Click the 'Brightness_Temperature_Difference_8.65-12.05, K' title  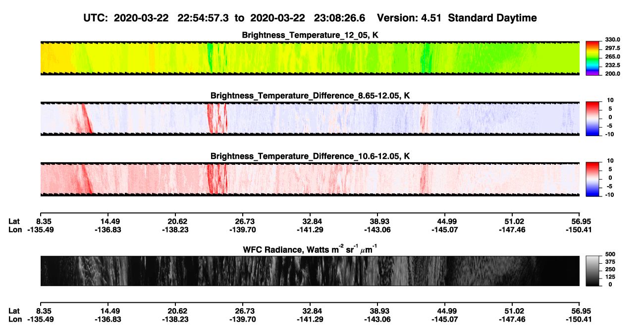click(310, 95)
